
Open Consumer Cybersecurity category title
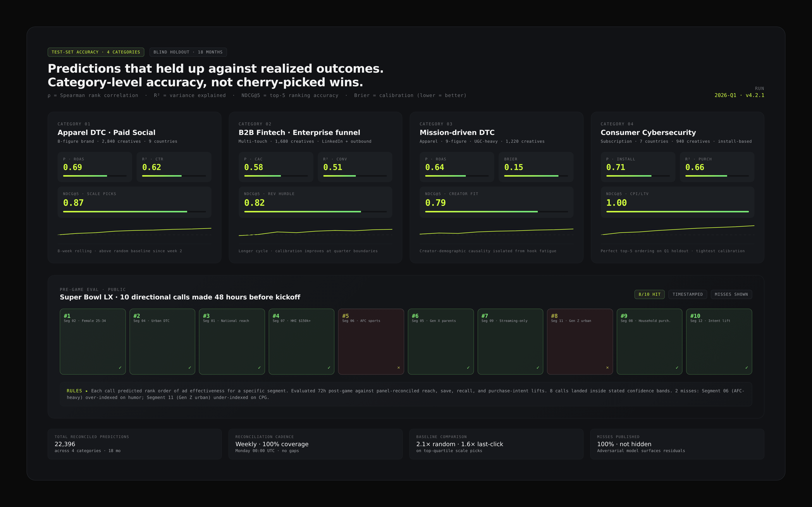click(648, 132)
